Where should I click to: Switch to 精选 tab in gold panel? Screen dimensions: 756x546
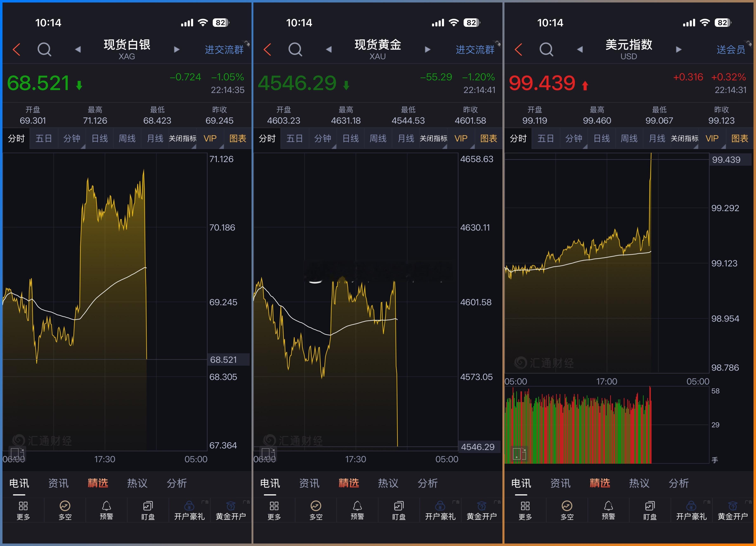click(349, 483)
